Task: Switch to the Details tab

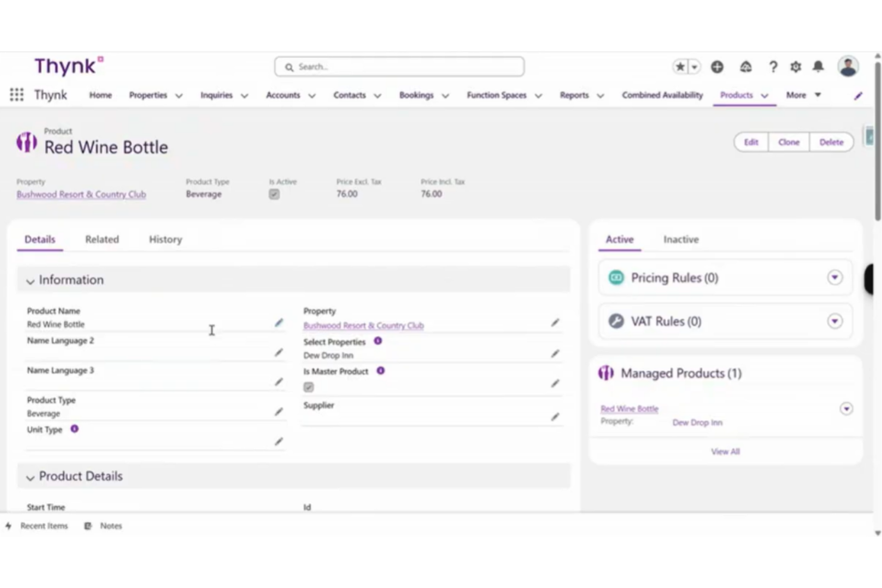Action: (x=40, y=239)
